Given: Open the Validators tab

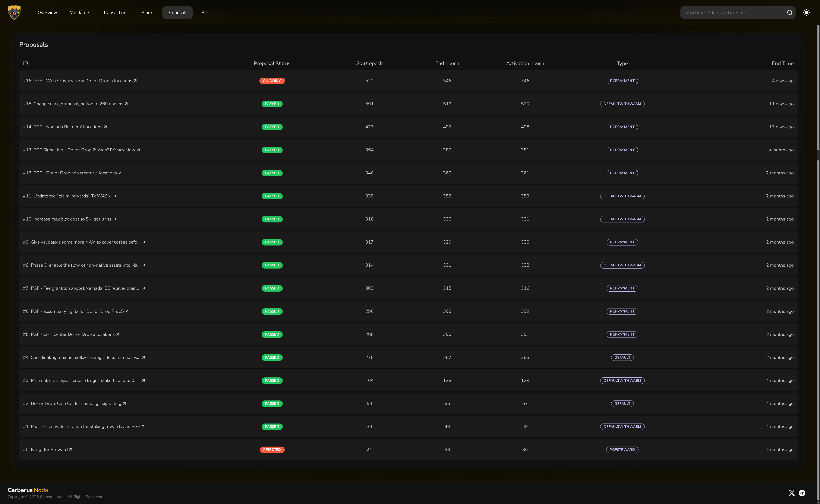Looking at the screenshot, I should pyautogui.click(x=80, y=13).
